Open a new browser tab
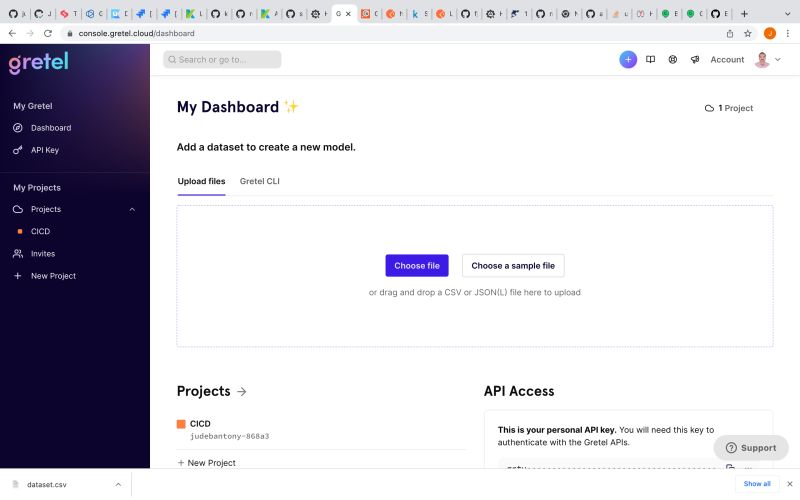800x500 pixels. [x=744, y=14]
